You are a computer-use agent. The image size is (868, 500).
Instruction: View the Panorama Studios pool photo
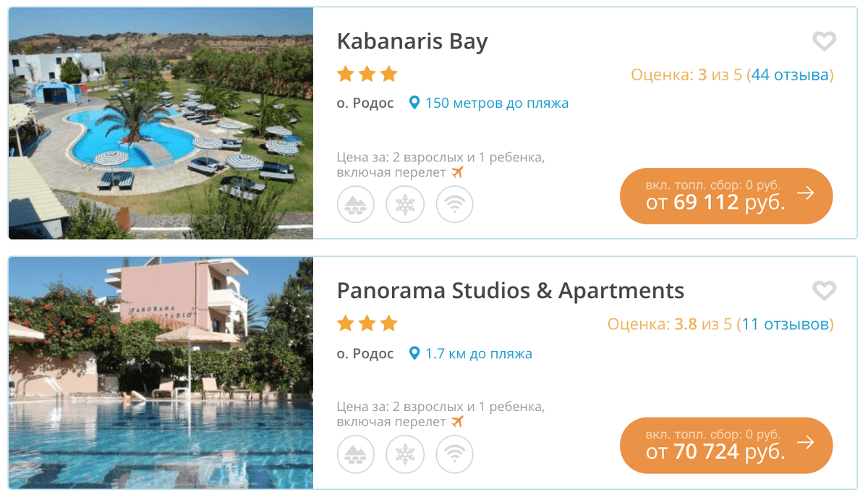click(x=161, y=373)
